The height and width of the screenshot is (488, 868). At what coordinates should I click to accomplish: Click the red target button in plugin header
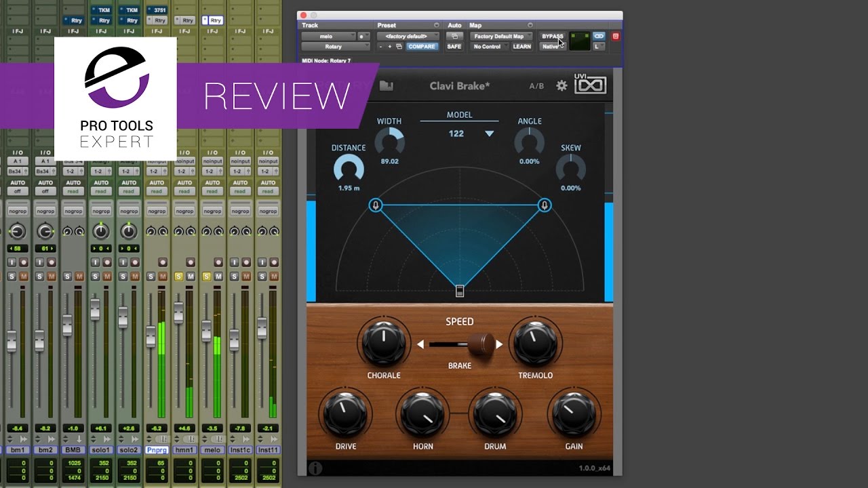coord(616,36)
